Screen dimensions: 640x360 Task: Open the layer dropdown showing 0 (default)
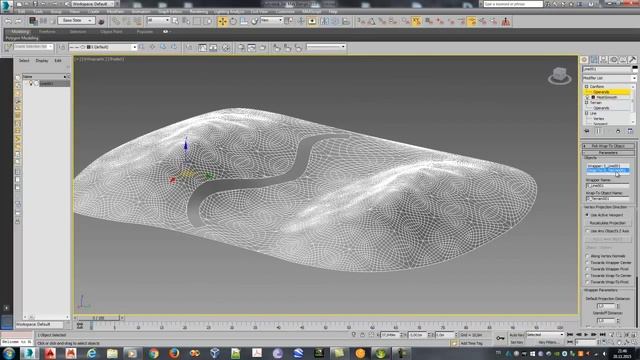[x=103, y=47]
